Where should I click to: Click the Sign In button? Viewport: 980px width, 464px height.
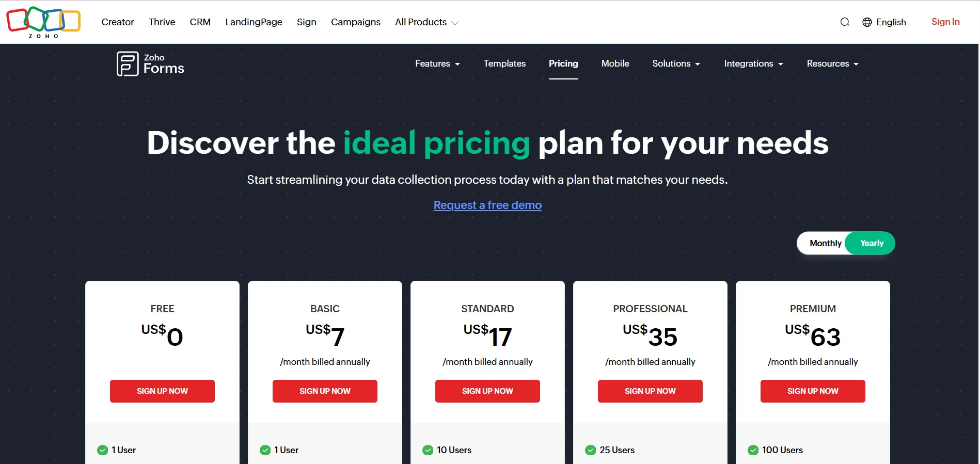pyautogui.click(x=945, y=22)
